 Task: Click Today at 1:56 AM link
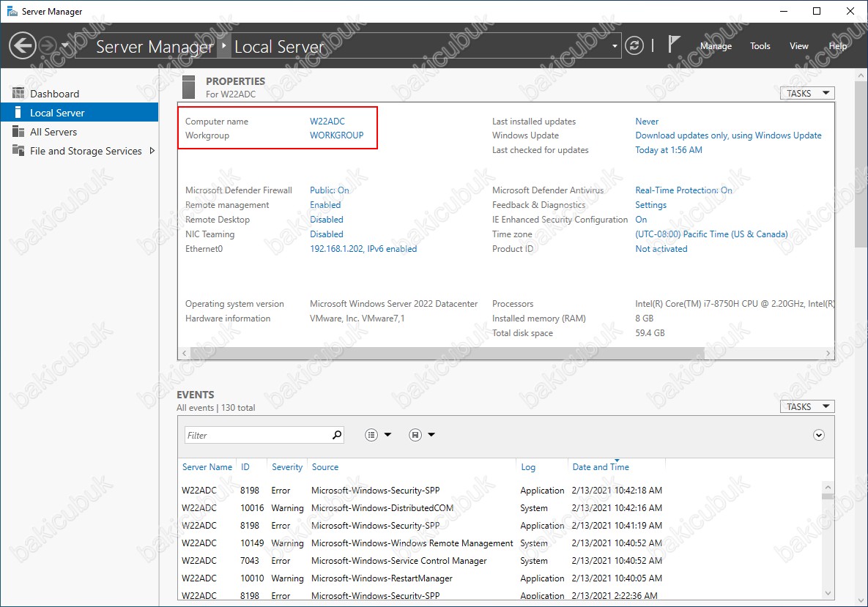(x=669, y=150)
